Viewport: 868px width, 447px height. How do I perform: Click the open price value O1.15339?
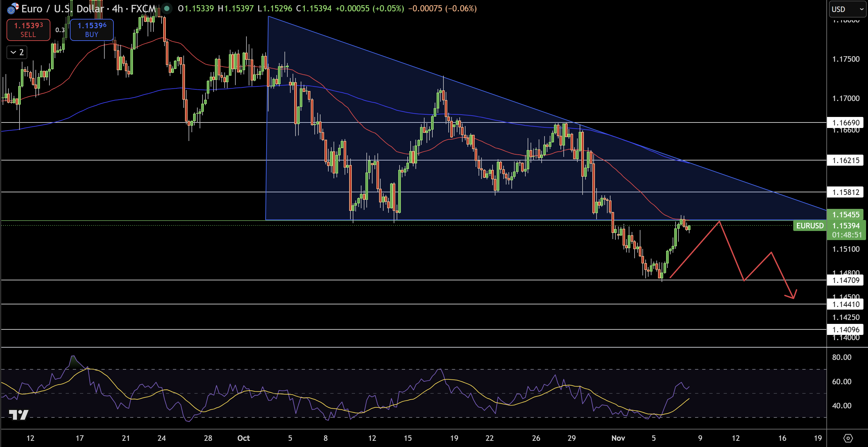point(196,9)
